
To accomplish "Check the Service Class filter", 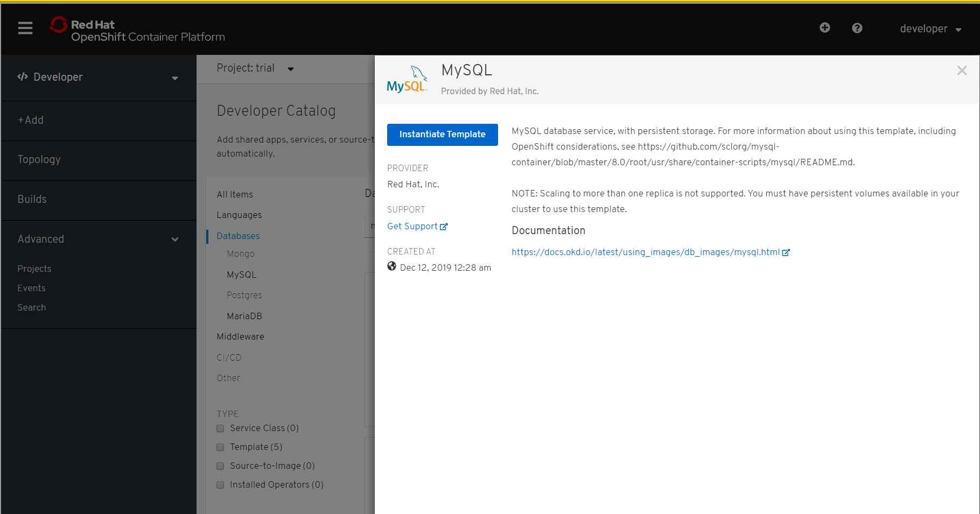I will (x=220, y=428).
